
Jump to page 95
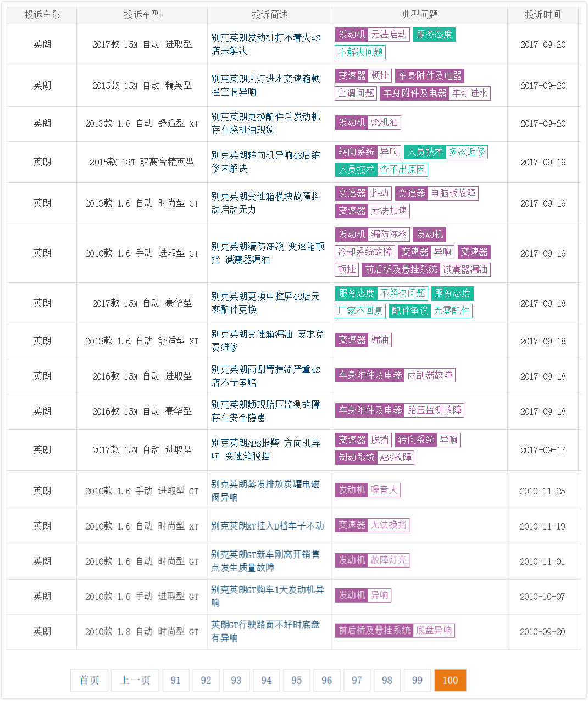(297, 680)
